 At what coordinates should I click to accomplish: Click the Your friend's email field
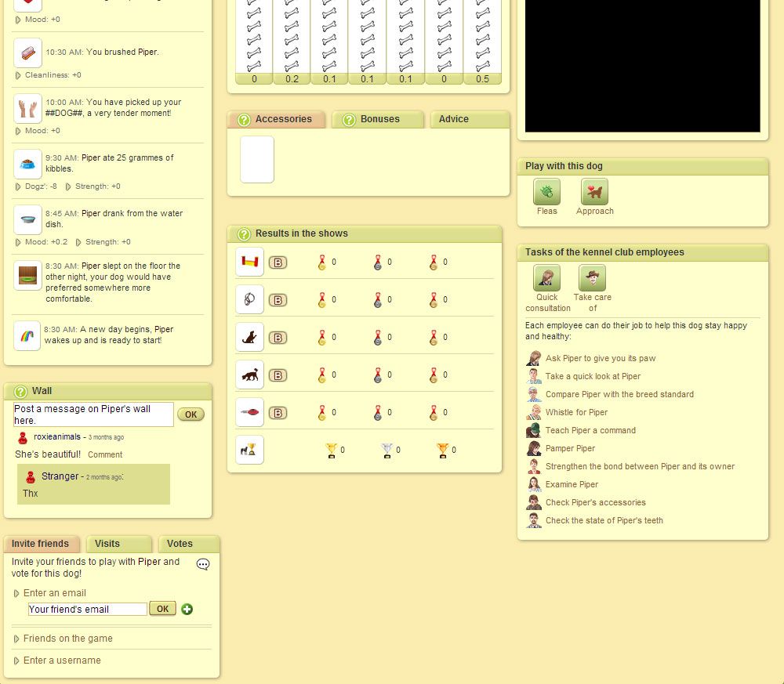(88, 609)
